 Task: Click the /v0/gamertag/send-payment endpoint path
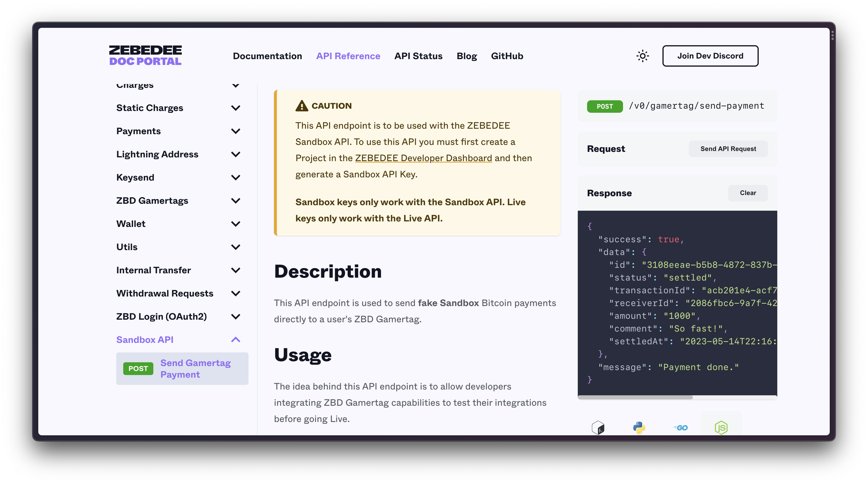point(696,106)
